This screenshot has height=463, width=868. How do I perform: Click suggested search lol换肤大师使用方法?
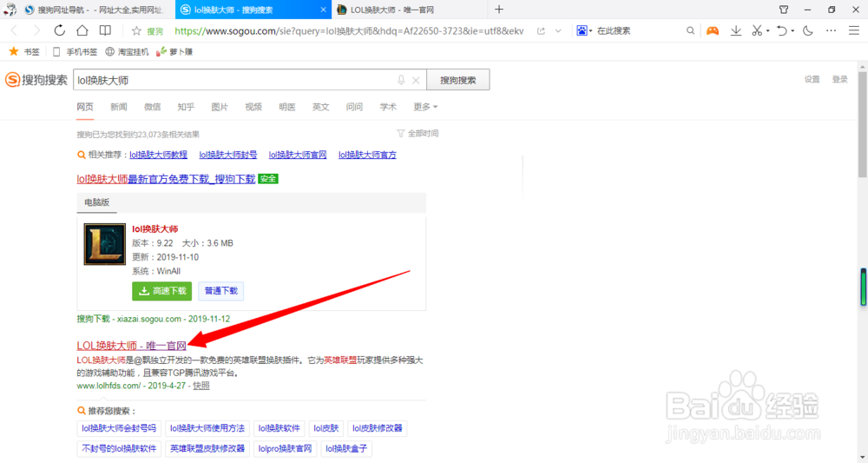point(207,428)
